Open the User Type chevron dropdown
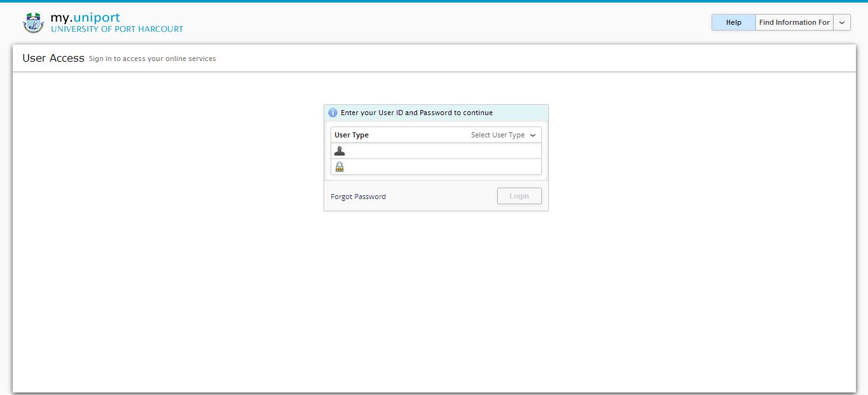This screenshot has width=868, height=395. (533, 135)
